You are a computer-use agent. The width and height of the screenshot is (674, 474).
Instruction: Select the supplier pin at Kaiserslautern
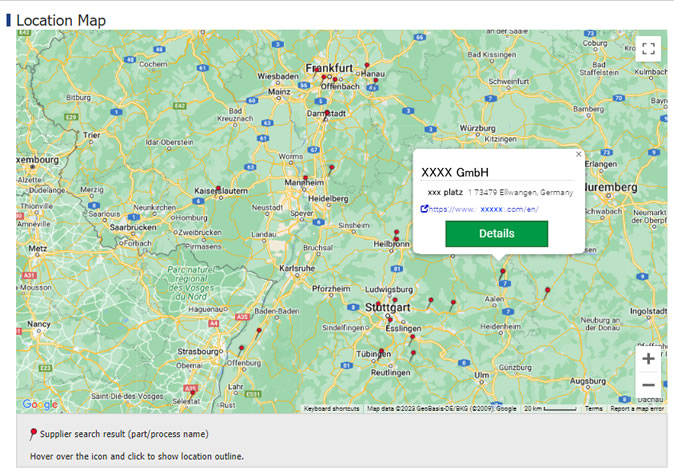coord(218,187)
